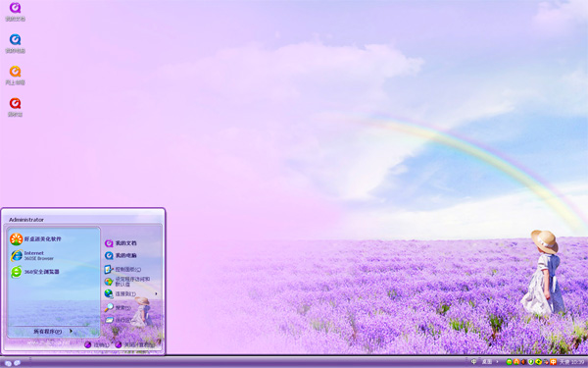Click the start button on taskbar
Viewport: 588px width, 368px height.
click(8, 363)
